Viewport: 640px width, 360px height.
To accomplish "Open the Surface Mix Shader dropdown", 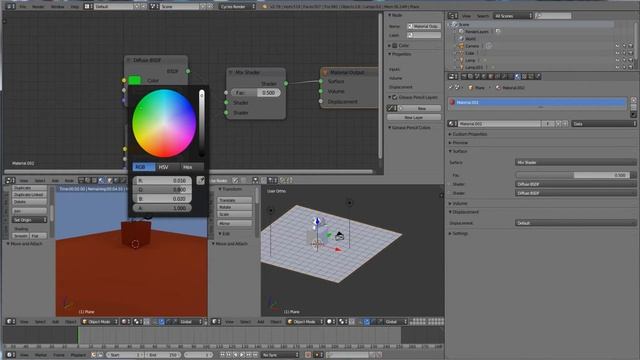I will pyautogui.click(x=576, y=162).
